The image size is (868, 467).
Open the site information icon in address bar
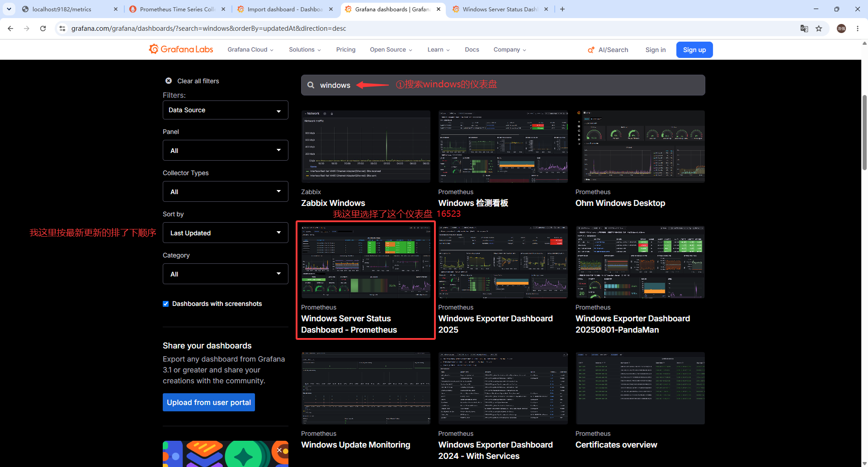click(x=62, y=29)
